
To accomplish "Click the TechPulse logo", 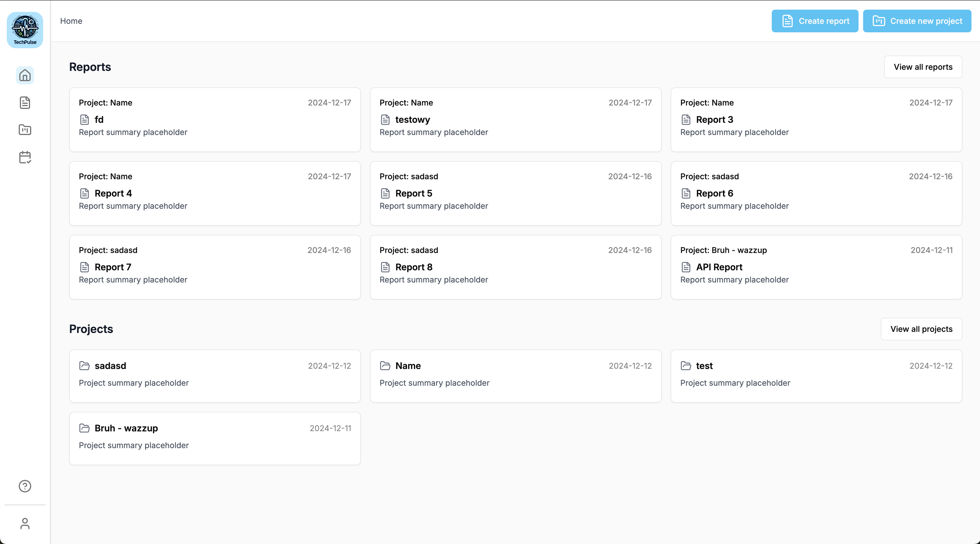I will coord(25,30).
